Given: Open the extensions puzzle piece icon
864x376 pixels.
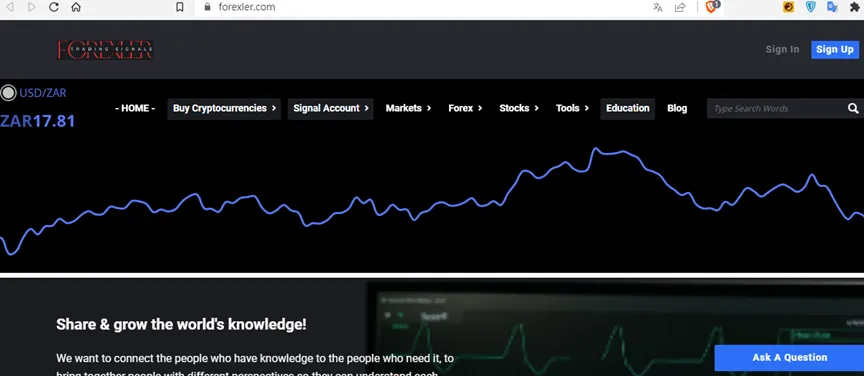Looking at the screenshot, I should coord(855,7).
